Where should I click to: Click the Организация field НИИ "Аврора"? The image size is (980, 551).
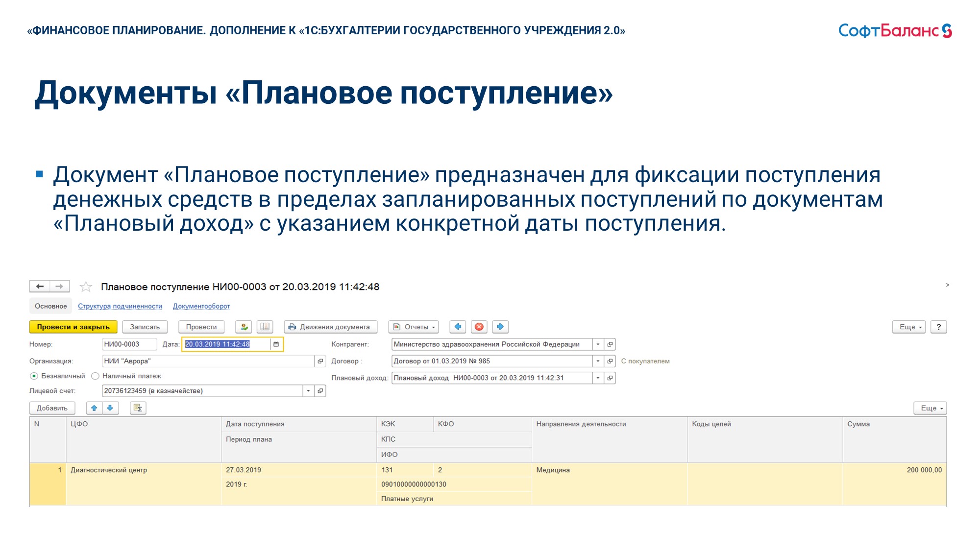208,361
